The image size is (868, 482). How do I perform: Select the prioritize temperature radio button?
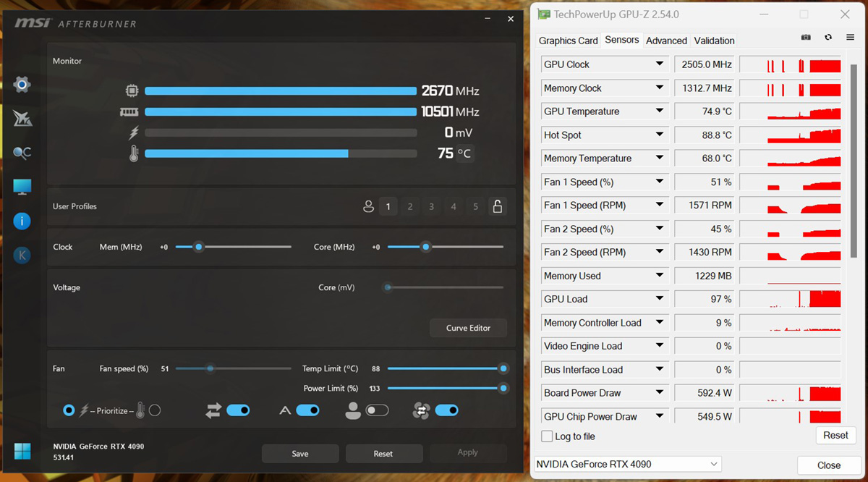coord(154,410)
